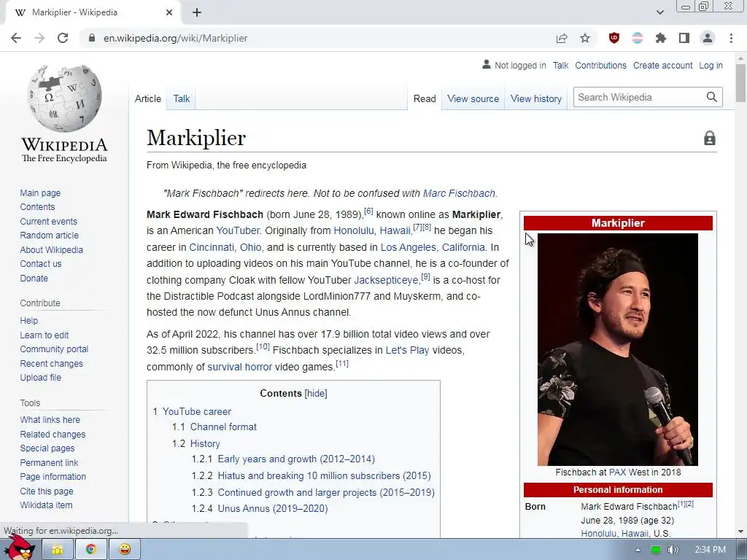Close the Markiplier - Wikipedia tab
Image resolution: width=747 pixels, height=560 pixels.
[169, 12]
